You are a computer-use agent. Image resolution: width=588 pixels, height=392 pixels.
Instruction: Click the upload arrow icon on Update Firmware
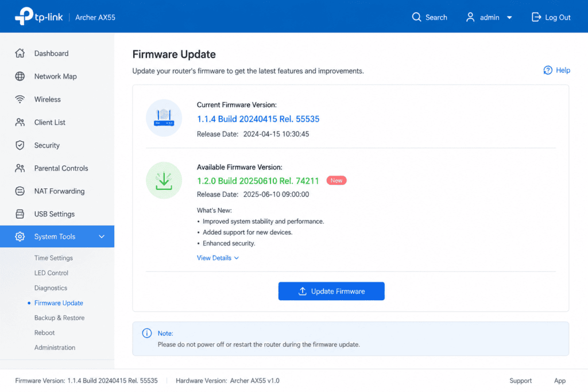click(302, 291)
